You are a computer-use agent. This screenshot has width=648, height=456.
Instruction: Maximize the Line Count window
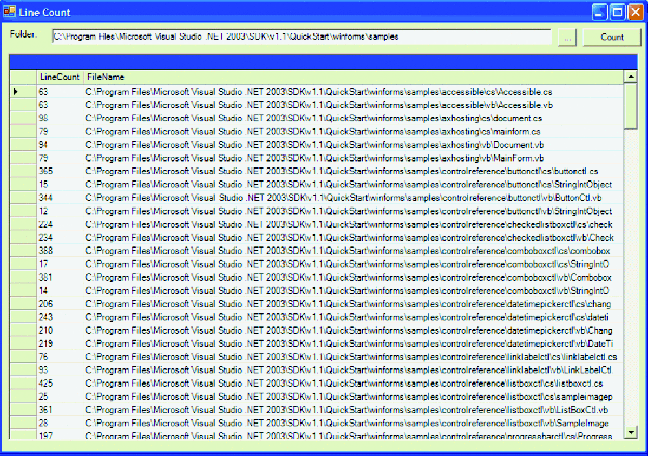(615, 11)
